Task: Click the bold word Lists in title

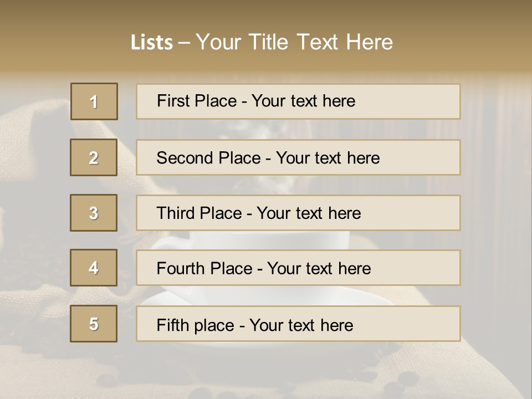Action: tap(152, 43)
